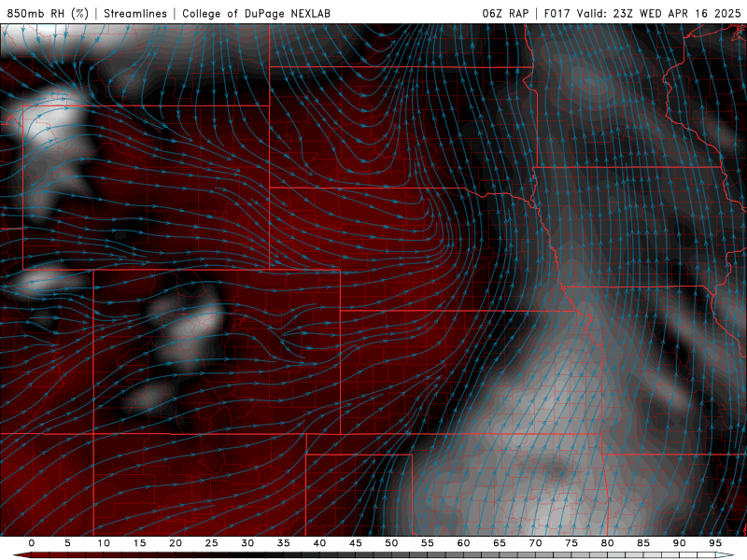
Task: Click the "35" color scale label
Action: (x=284, y=543)
